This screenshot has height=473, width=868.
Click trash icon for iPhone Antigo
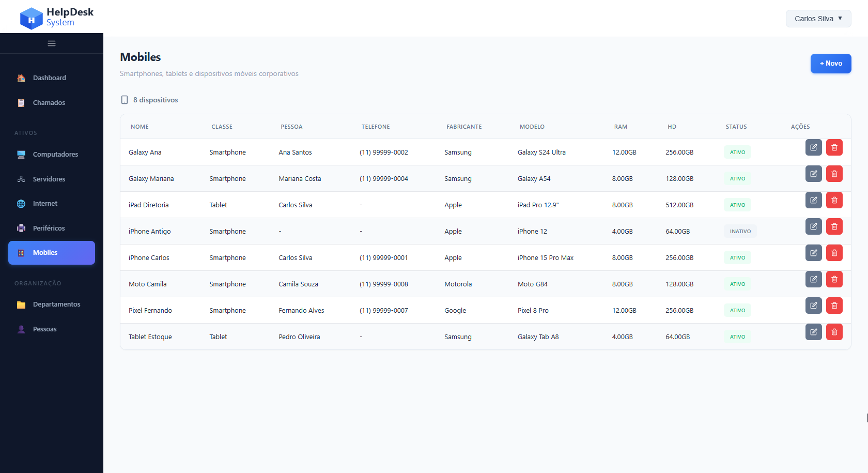(834, 227)
